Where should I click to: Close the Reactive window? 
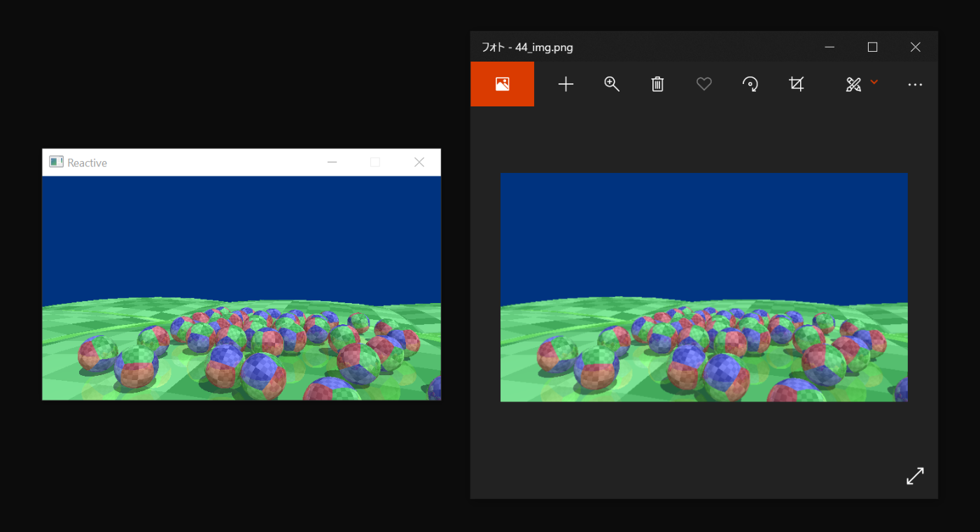[419, 162]
